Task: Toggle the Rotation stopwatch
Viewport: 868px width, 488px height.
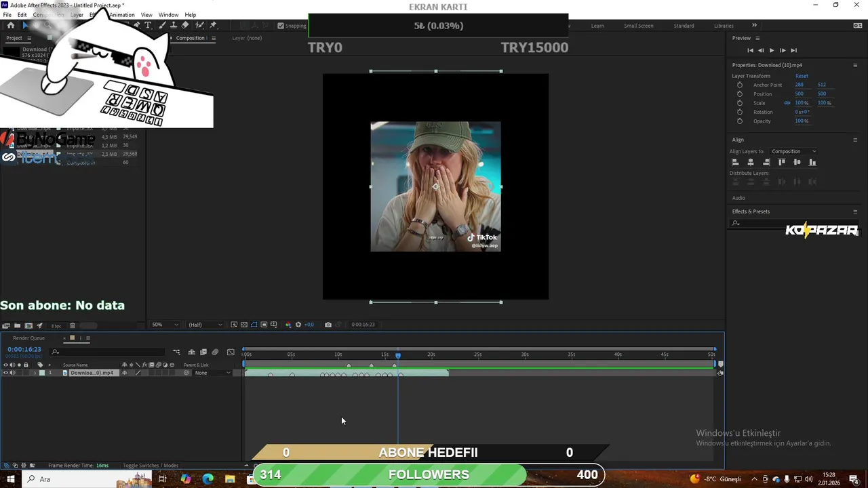Action: pyautogui.click(x=739, y=112)
